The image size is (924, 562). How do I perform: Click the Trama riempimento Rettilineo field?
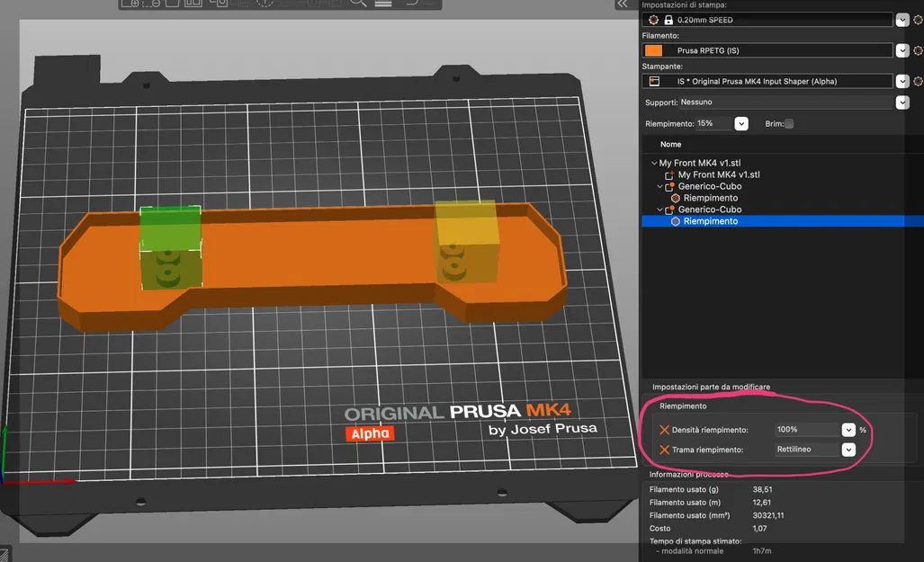coord(807,450)
